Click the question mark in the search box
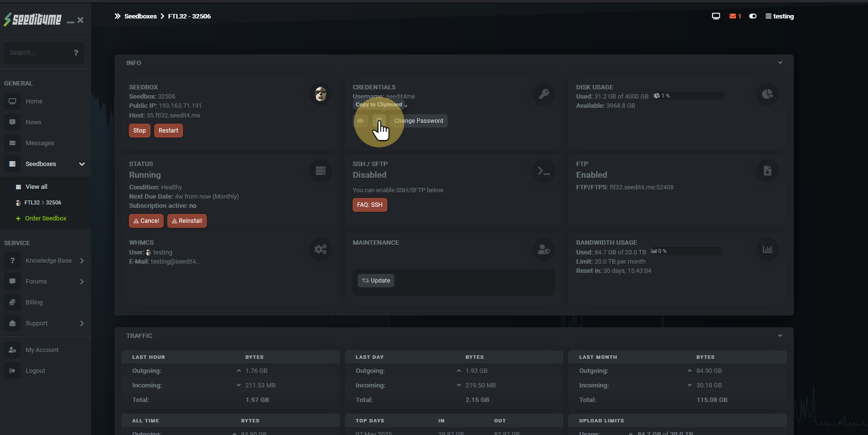The width and height of the screenshot is (868, 435). click(76, 52)
